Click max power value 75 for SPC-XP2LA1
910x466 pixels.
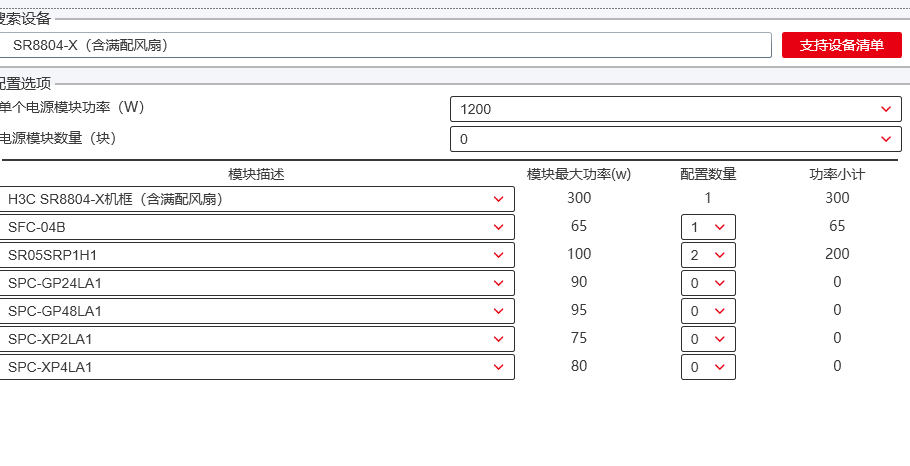pyautogui.click(x=579, y=338)
